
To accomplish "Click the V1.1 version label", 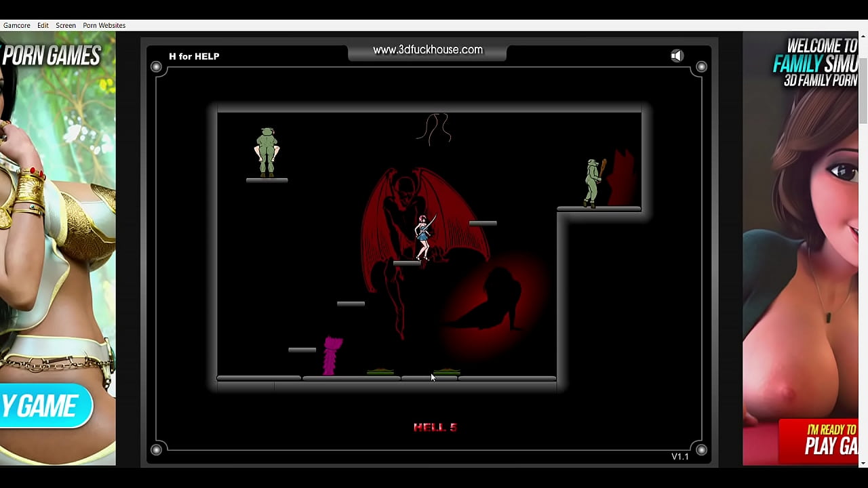I will [680, 457].
